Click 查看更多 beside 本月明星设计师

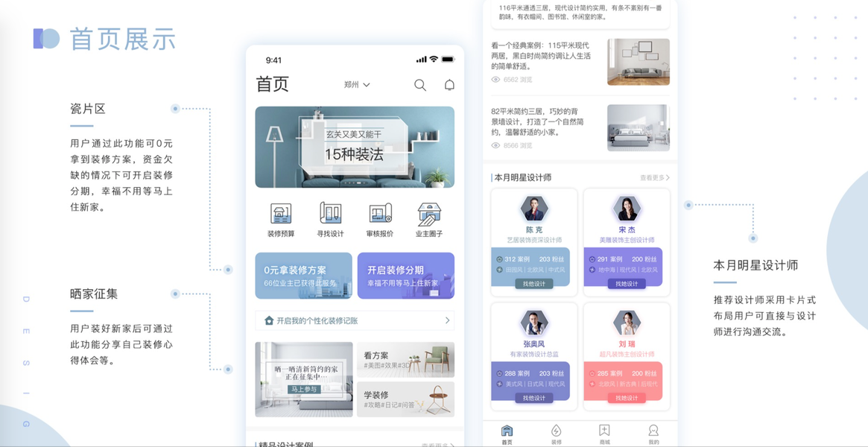click(x=655, y=177)
